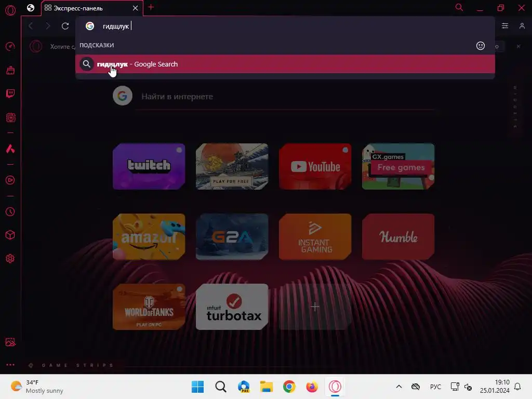Switch keyboard language РУС indicator
The height and width of the screenshot is (399, 532).
click(435, 387)
